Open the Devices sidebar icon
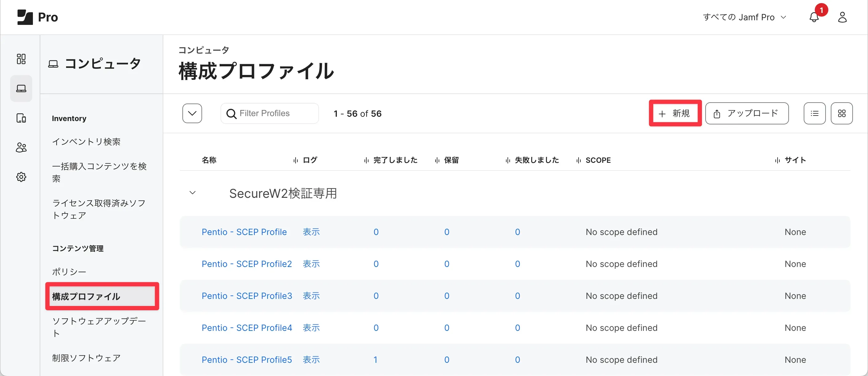The height and width of the screenshot is (376, 868). 21,118
